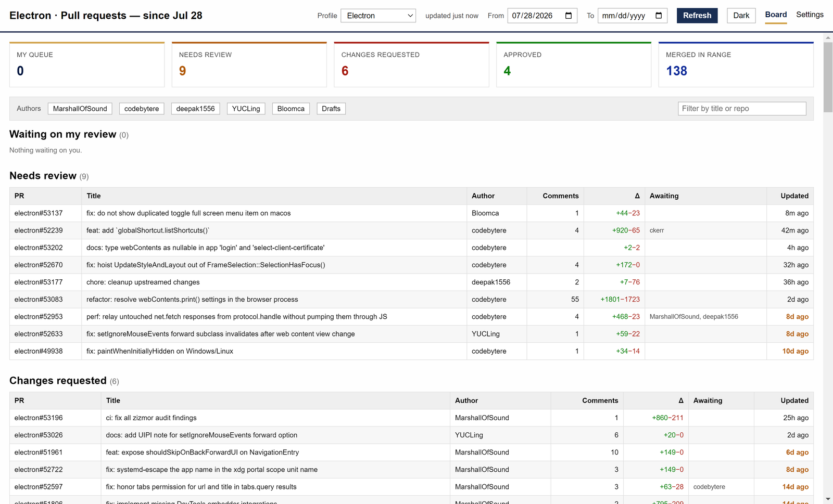Click the Refresh button
This screenshot has height=504, width=833.
pyautogui.click(x=697, y=16)
